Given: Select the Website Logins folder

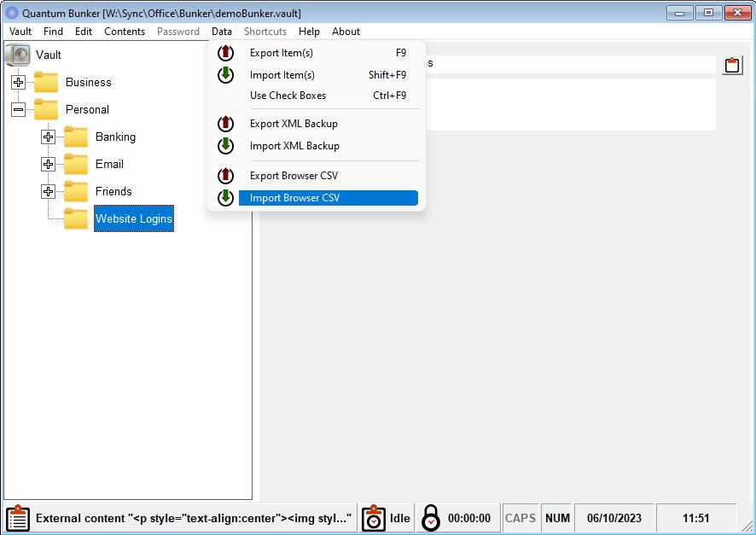Looking at the screenshot, I should (x=133, y=218).
